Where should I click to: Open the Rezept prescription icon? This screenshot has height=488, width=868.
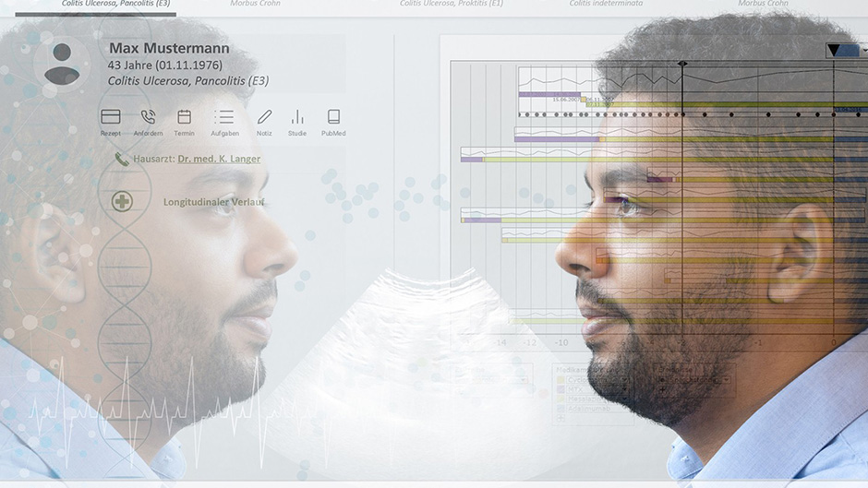click(111, 117)
